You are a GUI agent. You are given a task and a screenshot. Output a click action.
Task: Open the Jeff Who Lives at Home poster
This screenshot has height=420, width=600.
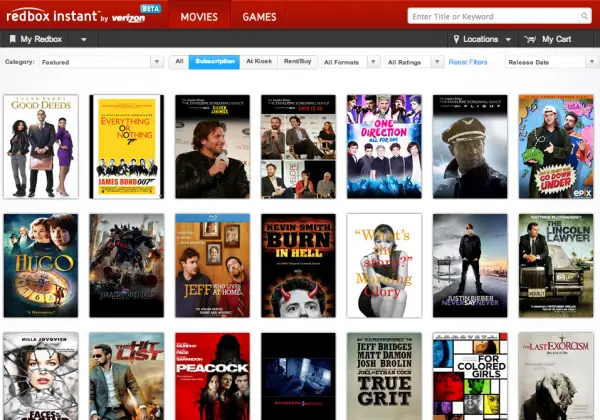coord(212,265)
